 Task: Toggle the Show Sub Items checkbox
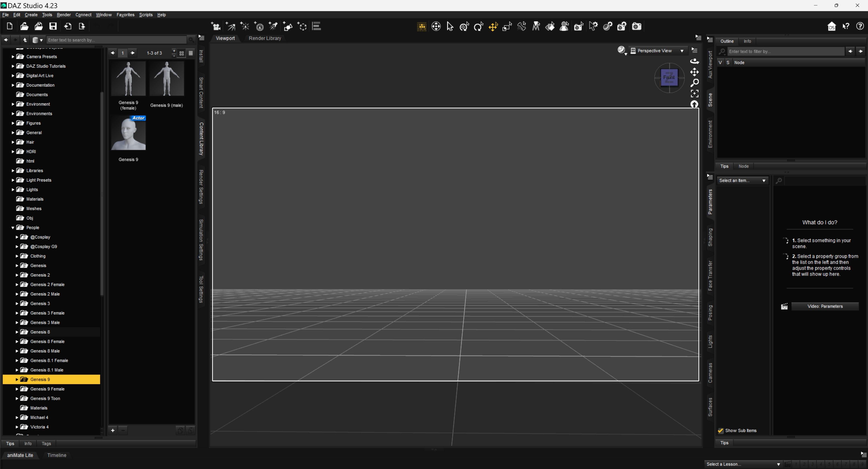tap(721, 431)
